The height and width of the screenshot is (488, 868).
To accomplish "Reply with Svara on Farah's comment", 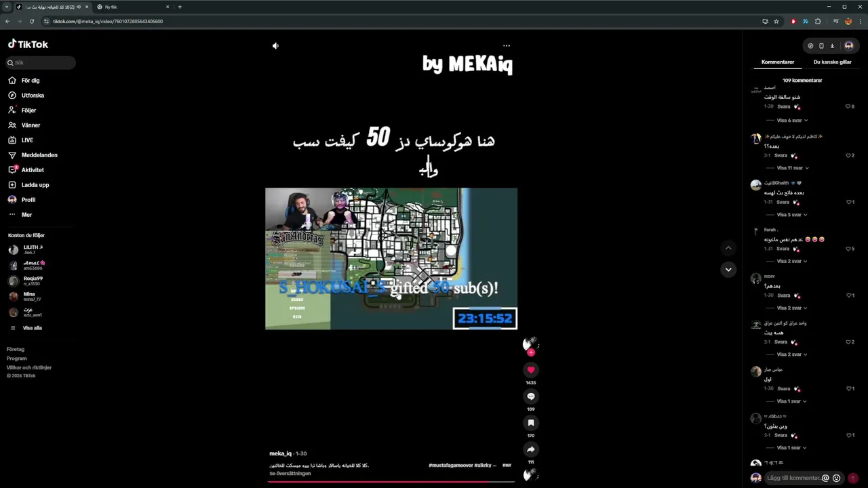I will pos(783,249).
